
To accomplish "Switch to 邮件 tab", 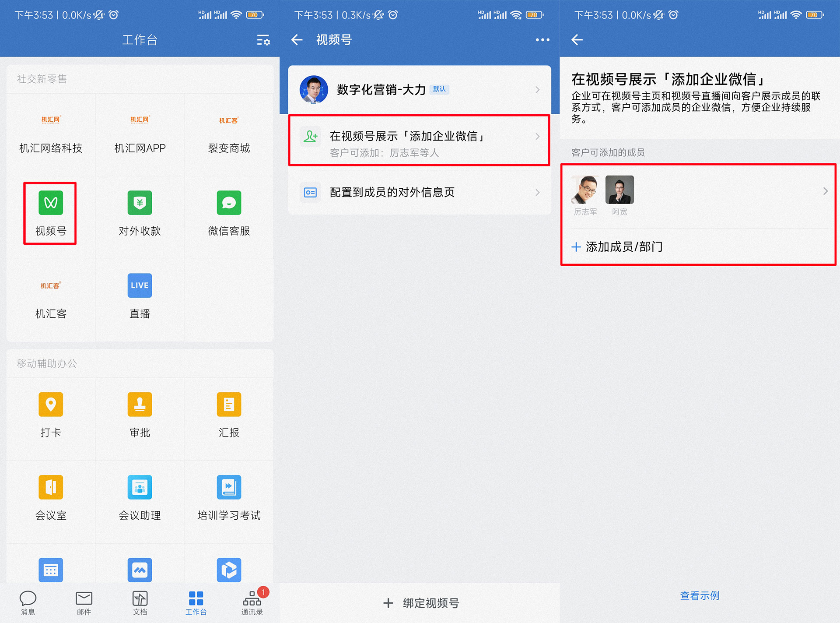I will pyautogui.click(x=84, y=602).
